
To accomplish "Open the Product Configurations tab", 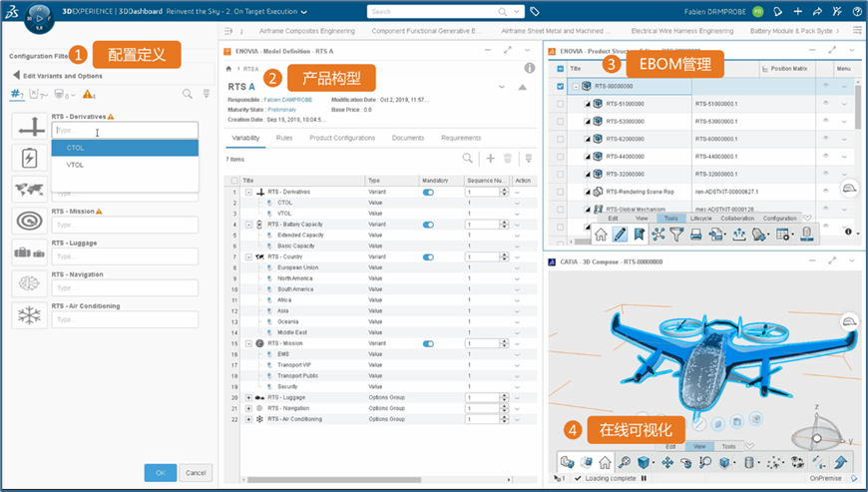I will pyautogui.click(x=342, y=138).
